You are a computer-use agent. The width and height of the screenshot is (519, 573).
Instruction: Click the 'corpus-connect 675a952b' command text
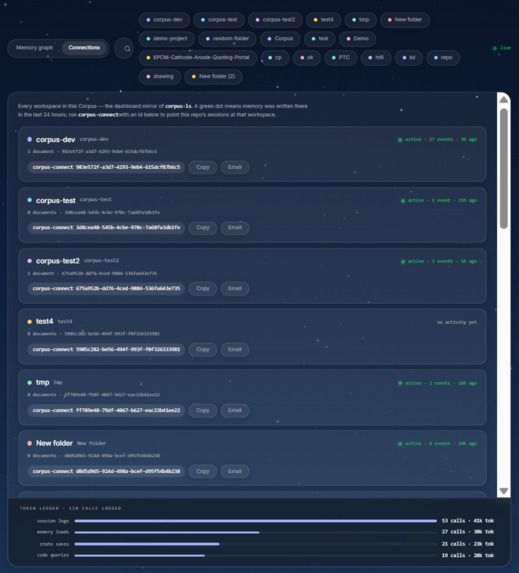106,289
